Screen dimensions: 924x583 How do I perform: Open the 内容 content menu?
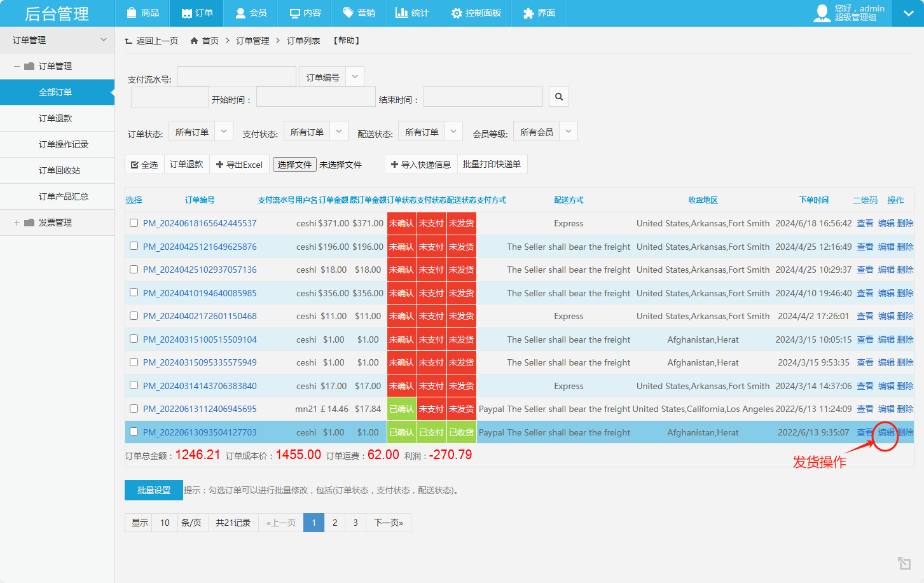pos(305,13)
